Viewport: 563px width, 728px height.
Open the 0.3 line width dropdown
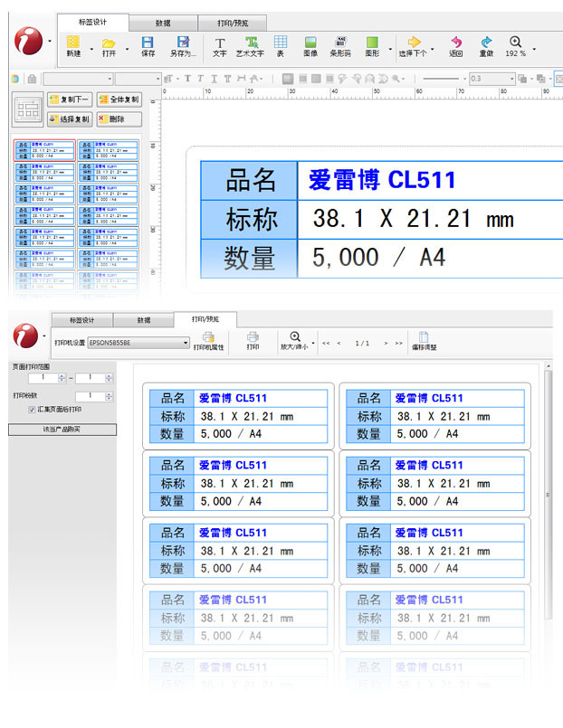tap(492, 79)
